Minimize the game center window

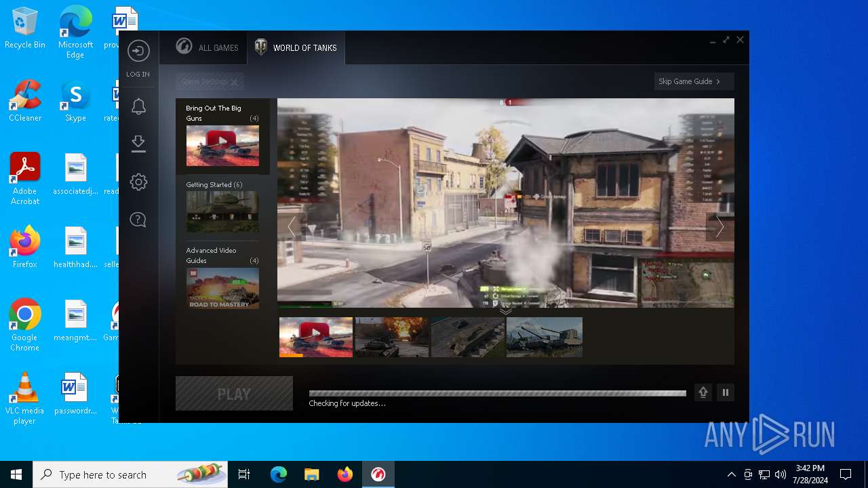[x=713, y=41]
